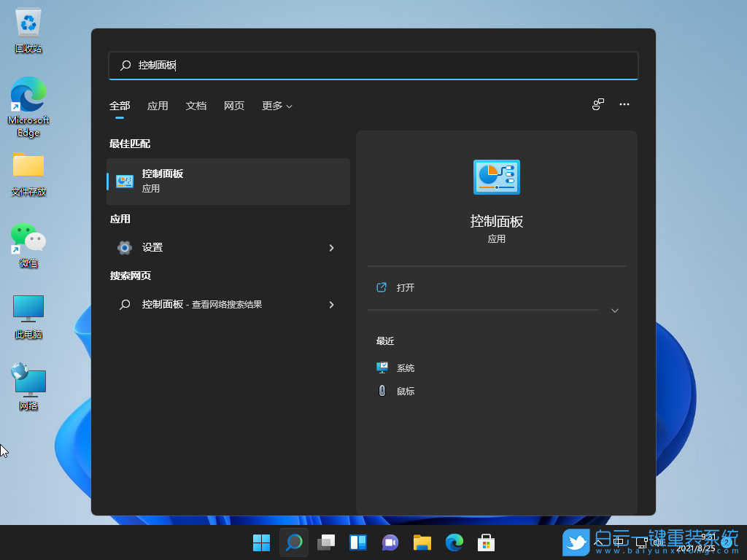747x560 pixels.
Task: Expand the 更多 search filter dropdown
Action: (x=276, y=106)
